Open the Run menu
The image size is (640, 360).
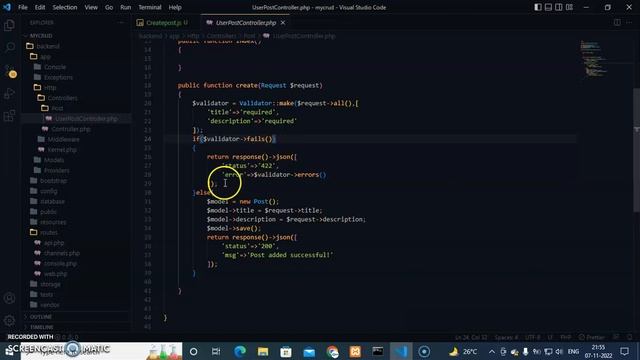click(126, 7)
